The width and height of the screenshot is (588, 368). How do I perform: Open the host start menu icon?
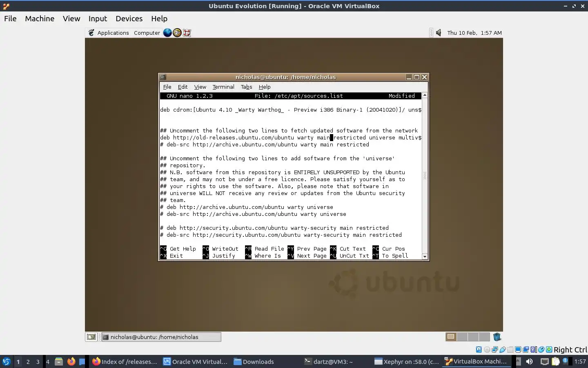point(7,361)
